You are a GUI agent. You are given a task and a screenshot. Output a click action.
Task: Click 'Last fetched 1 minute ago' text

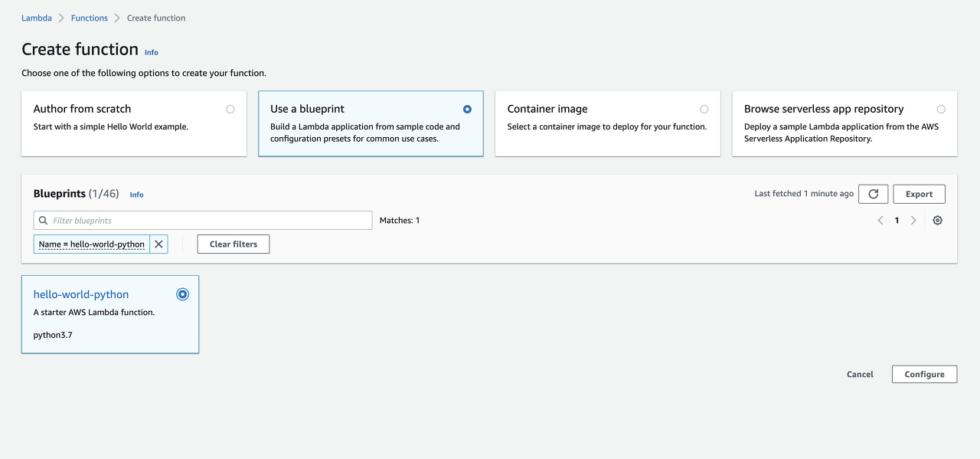tap(804, 194)
